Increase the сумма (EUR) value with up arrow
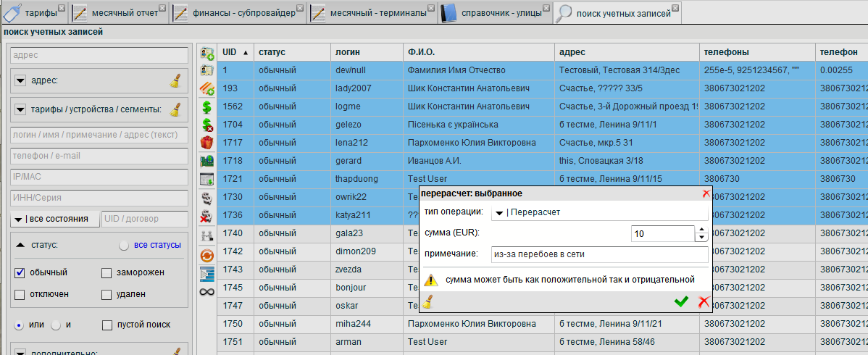868x355 pixels. point(701,230)
